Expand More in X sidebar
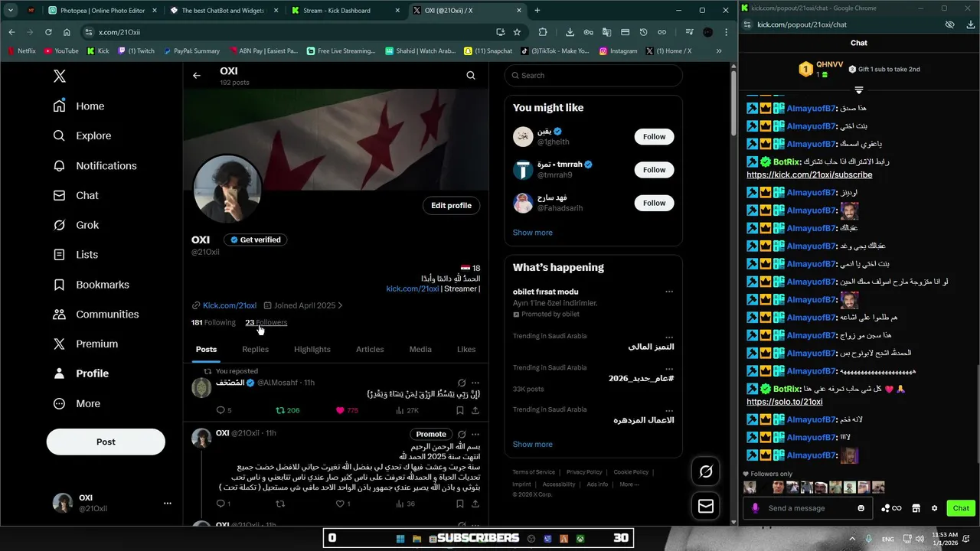This screenshot has width=980, height=551. tap(77, 403)
